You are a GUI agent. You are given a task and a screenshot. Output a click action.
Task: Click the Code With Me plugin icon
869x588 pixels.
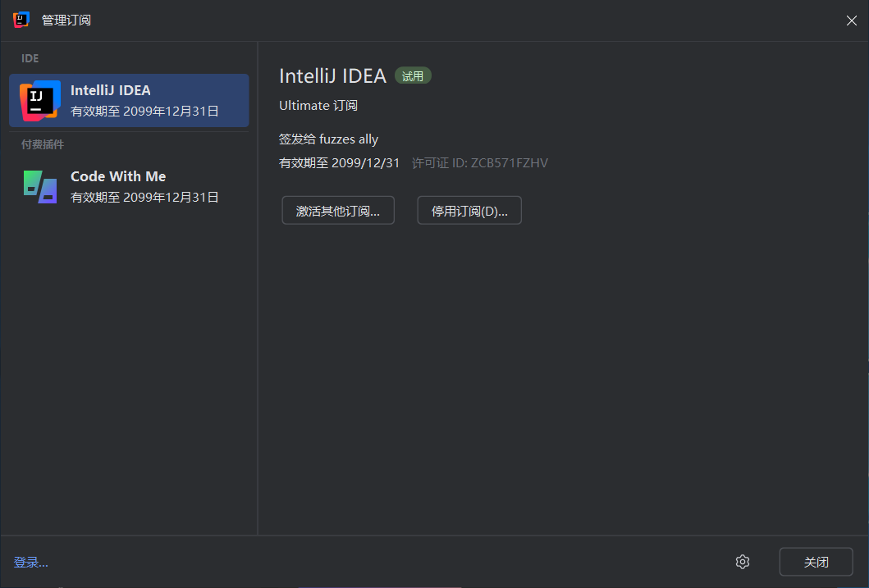pyautogui.click(x=40, y=187)
